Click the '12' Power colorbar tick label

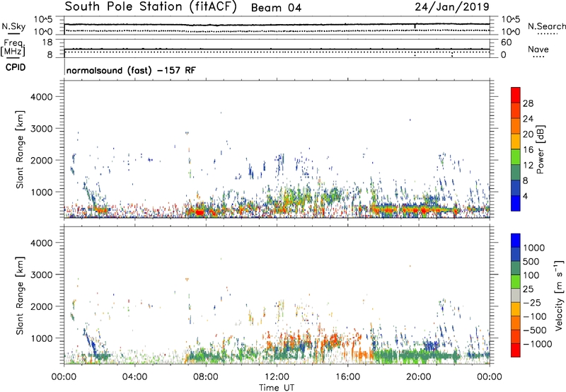[x=528, y=166]
